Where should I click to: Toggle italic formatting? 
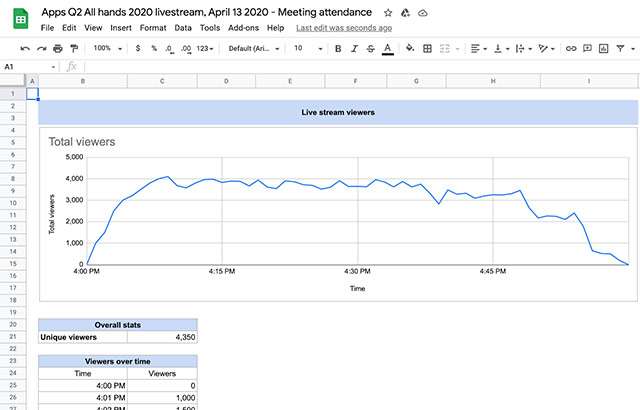click(354, 48)
